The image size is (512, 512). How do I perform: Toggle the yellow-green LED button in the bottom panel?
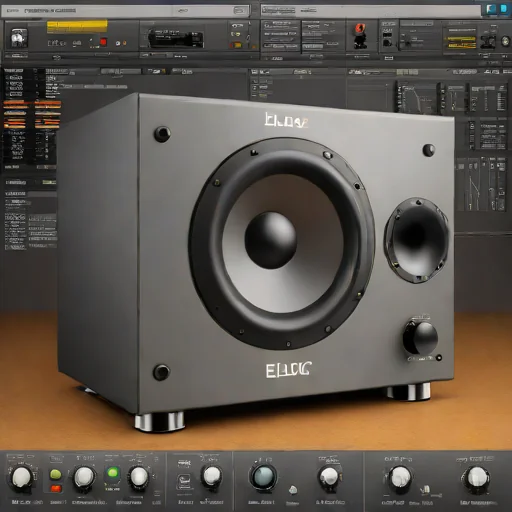tap(56, 474)
